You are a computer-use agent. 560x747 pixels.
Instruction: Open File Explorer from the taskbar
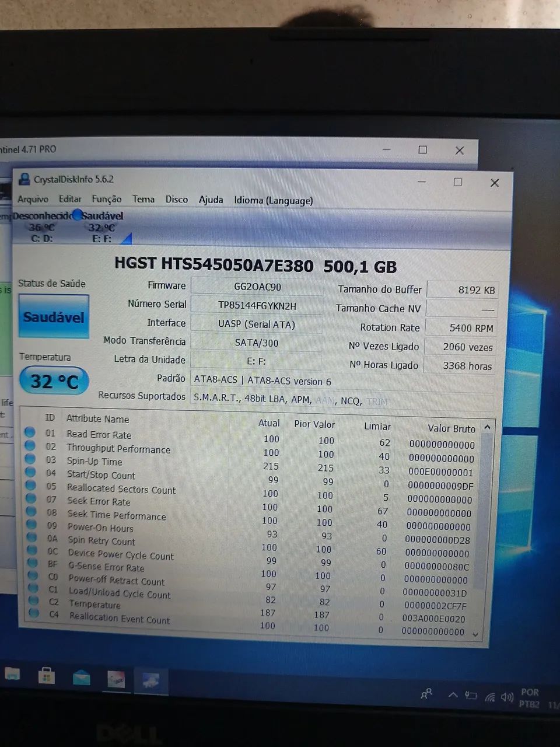coord(12,674)
